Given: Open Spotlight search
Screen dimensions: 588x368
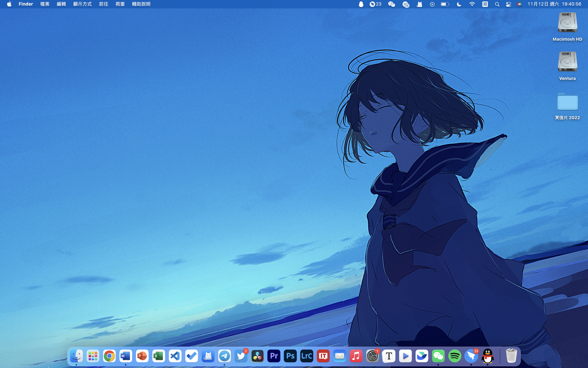Looking at the screenshot, I should pos(497,4).
